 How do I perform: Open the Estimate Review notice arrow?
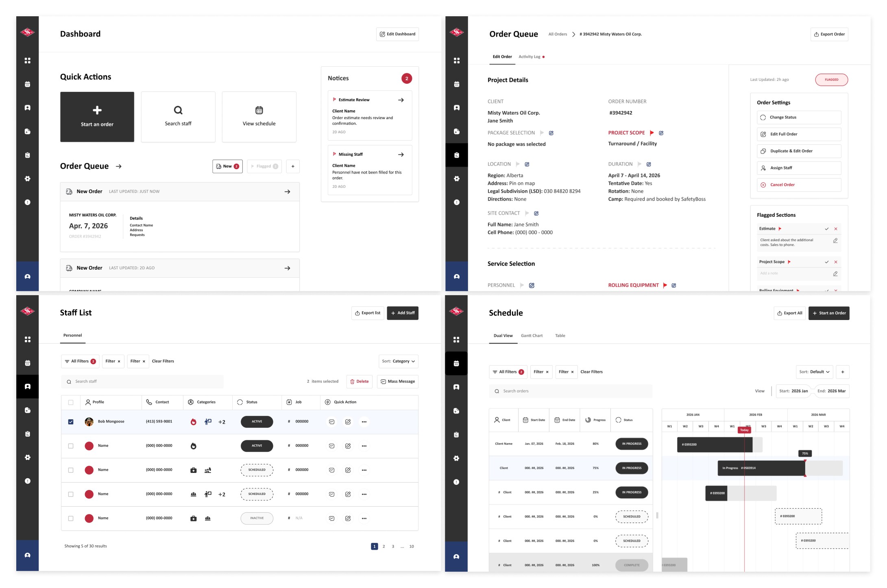click(401, 100)
